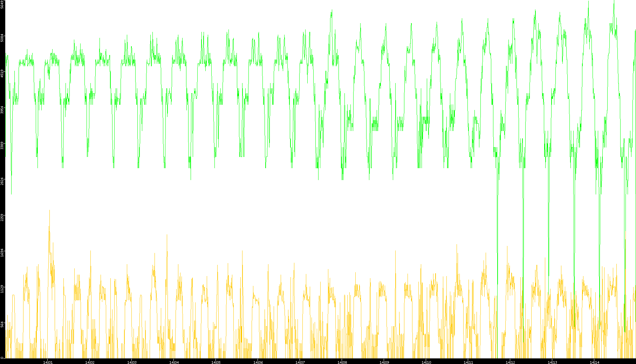Click the 14:08 time axis label
This screenshot has width=636, height=364.
[342, 362]
